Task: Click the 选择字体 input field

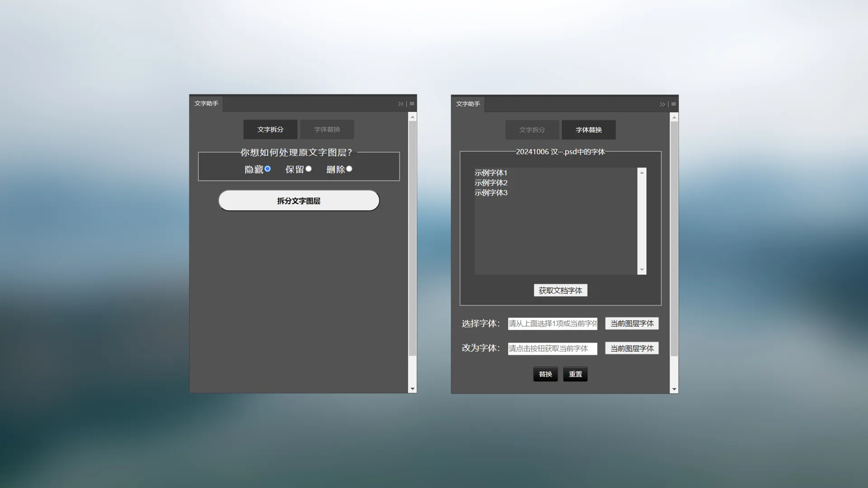Action: click(552, 324)
